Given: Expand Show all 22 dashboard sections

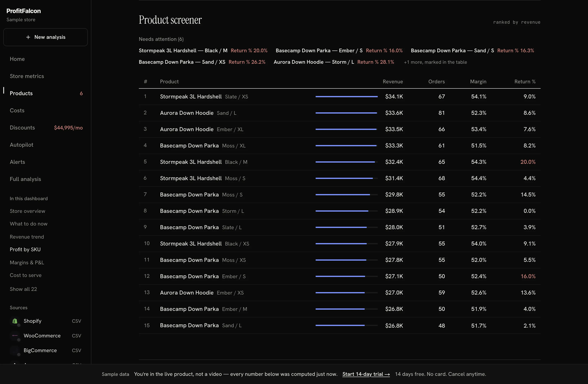Looking at the screenshot, I should pyautogui.click(x=23, y=289).
